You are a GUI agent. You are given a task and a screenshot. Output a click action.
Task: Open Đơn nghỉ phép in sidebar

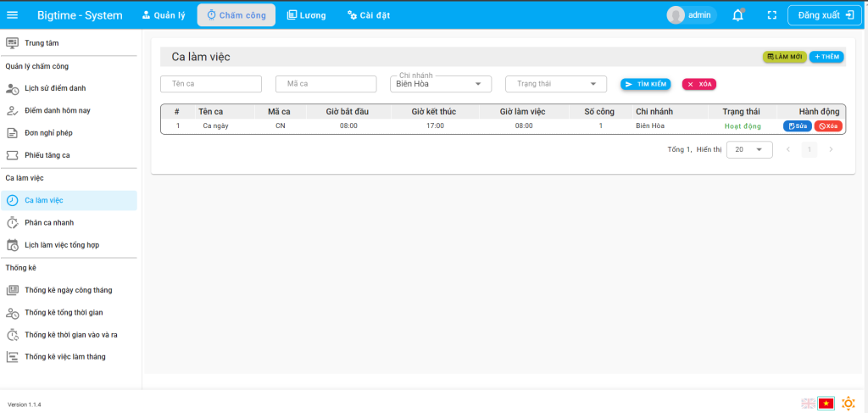[48, 133]
